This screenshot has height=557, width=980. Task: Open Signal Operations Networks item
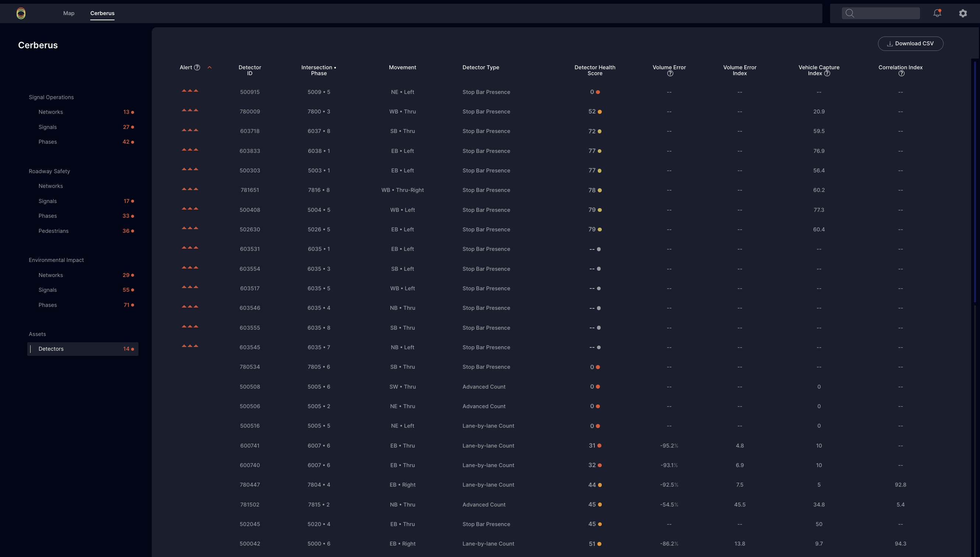51,112
